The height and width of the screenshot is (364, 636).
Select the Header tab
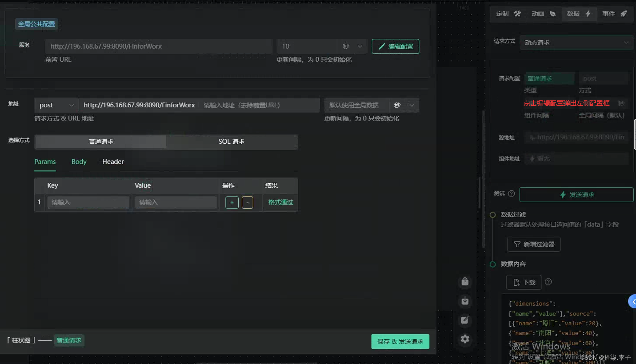[113, 162]
